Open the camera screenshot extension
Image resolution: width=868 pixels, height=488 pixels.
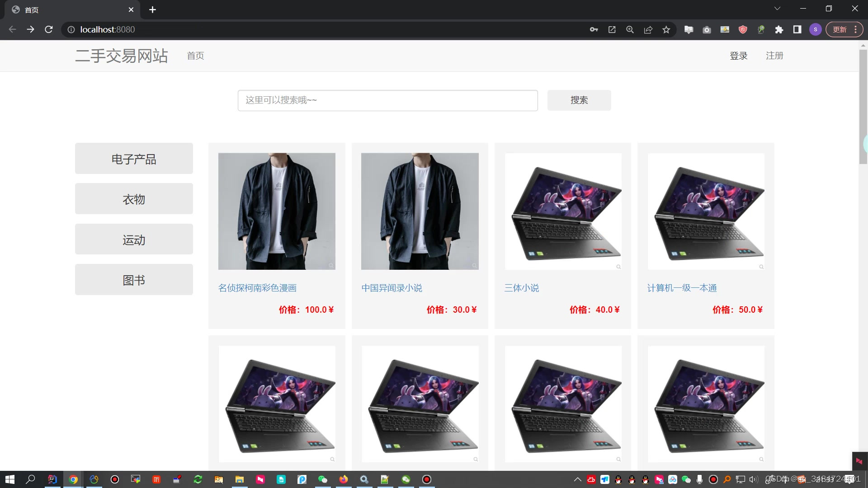pyautogui.click(x=707, y=29)
